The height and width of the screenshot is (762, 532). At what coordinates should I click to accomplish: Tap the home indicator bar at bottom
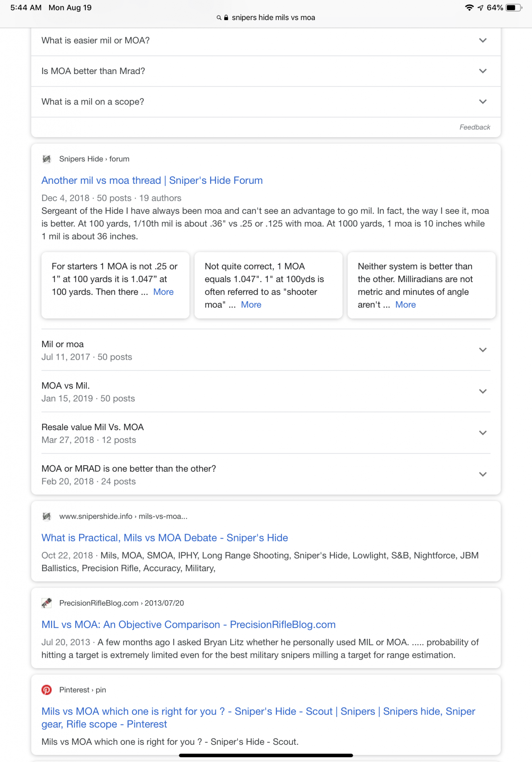click(x=266, y=755)
